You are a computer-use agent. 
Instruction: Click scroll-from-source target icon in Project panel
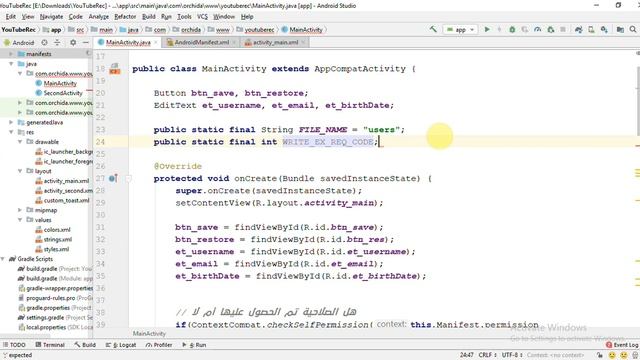44,42
